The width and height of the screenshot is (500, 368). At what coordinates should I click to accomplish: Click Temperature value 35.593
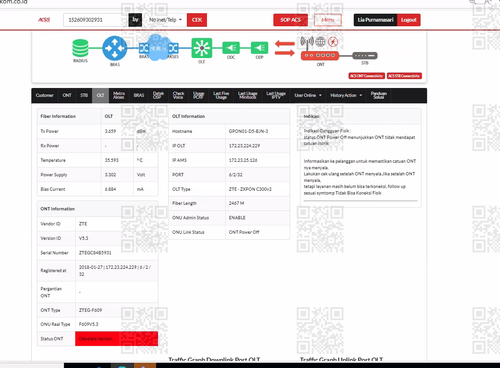click(x=112, y=160)
